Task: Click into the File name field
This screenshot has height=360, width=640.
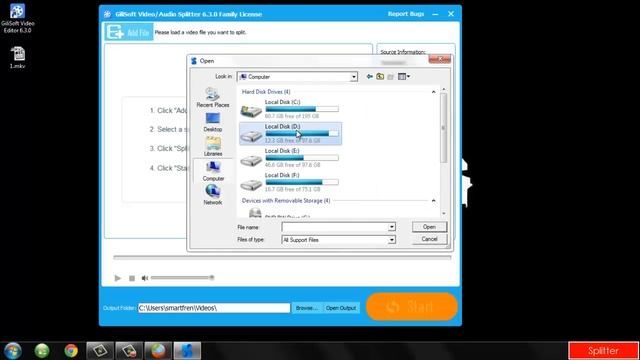Action: click(335, 227)
